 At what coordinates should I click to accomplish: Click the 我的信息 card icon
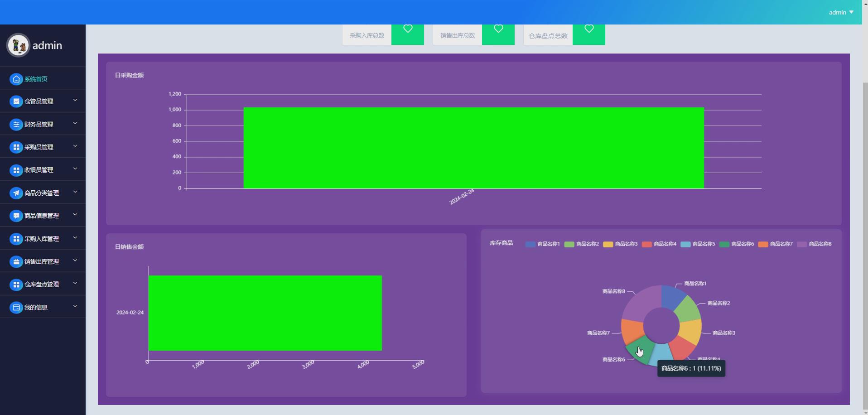tap(16, 307)
